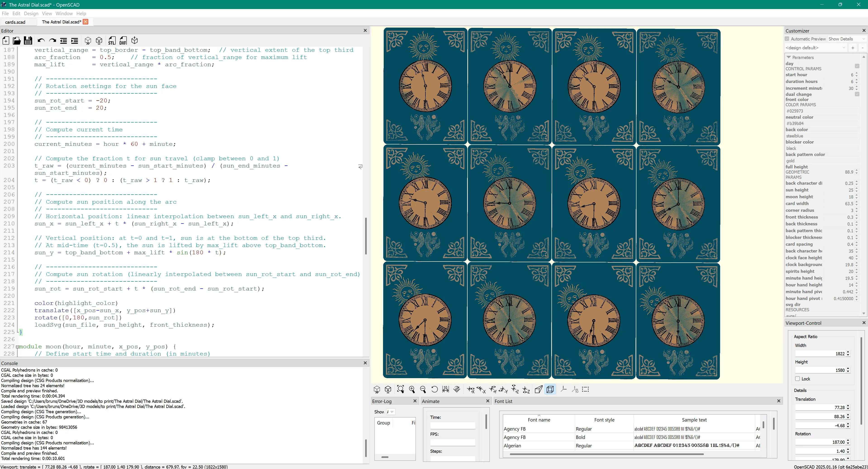Click Export as DXF icon
The height and width of the screenshot is (469, 868).
click(123, 41)
